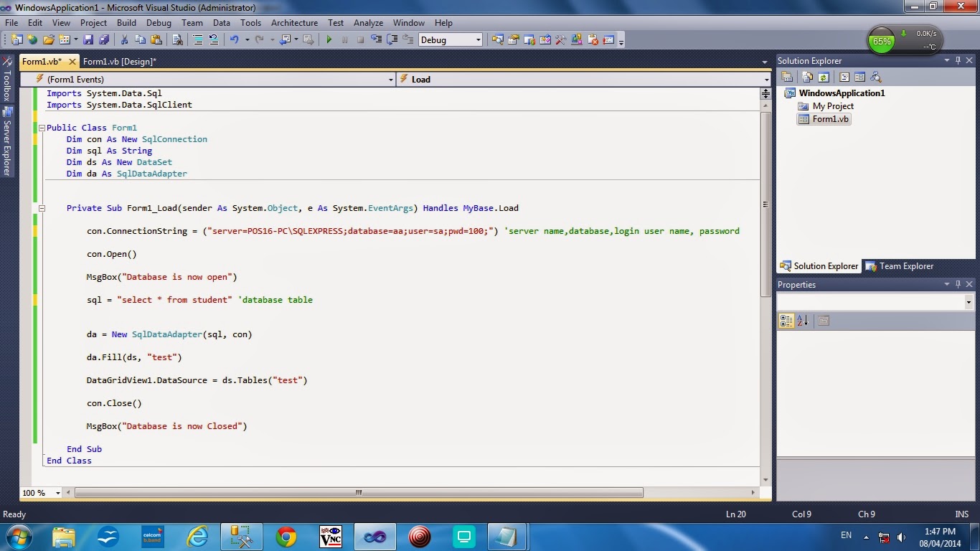Click the Save All toolbar icon
Screen dimensions: 980x551
point(104,40)
